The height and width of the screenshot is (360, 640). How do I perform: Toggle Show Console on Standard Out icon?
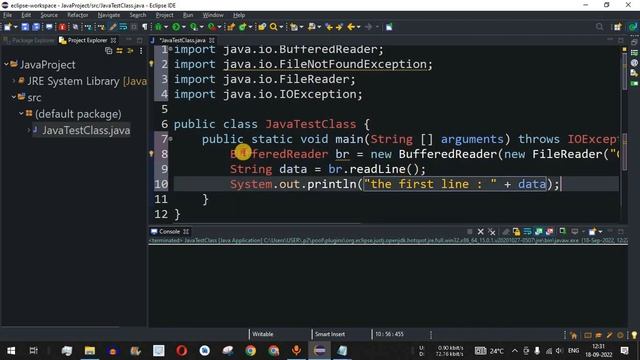click(x=538, y=232)
